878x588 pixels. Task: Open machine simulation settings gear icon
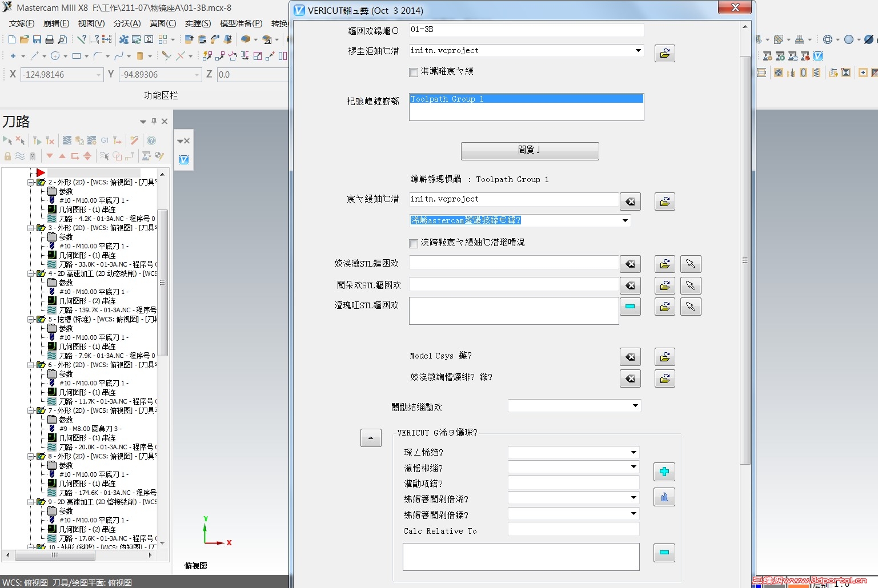pyautogui.click(x=767, y=56)
